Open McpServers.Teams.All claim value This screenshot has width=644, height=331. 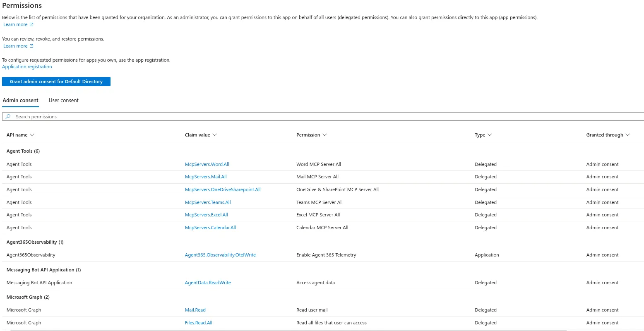pos(208,202)
